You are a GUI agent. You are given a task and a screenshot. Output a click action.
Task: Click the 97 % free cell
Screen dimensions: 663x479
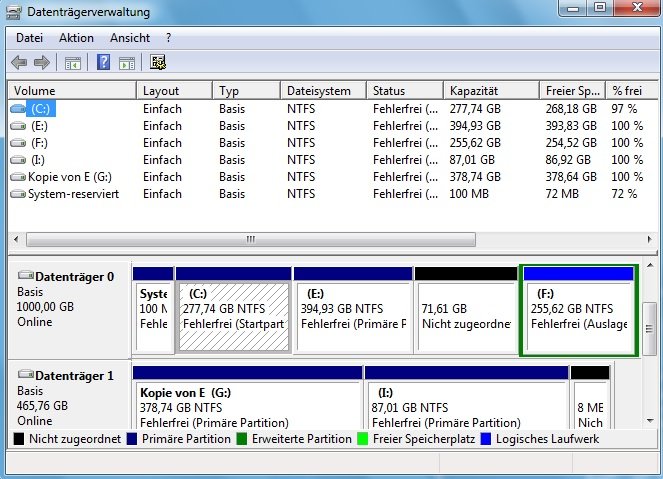click(x=624, y=109)
